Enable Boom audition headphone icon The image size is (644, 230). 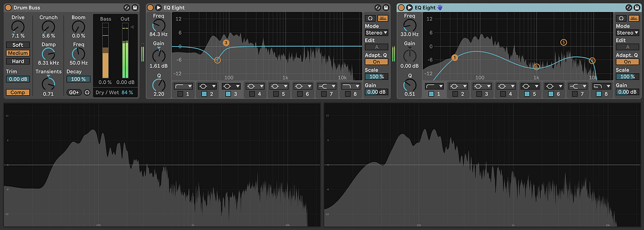click(x=87, y=92)
